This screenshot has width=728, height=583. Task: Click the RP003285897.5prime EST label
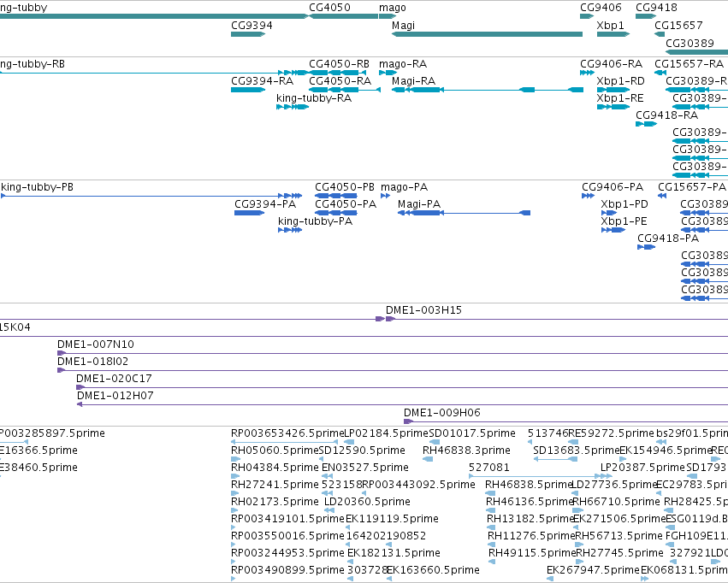pos(52,433)
